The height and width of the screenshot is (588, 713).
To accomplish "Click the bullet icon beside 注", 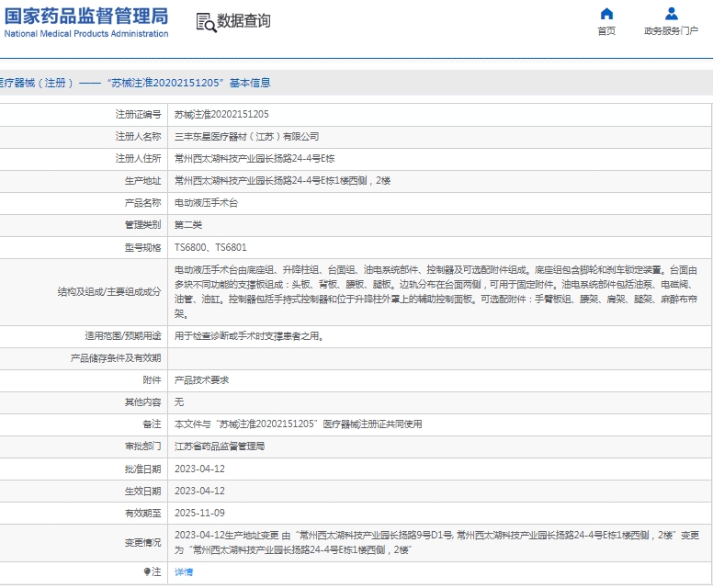I will [147, 571].
